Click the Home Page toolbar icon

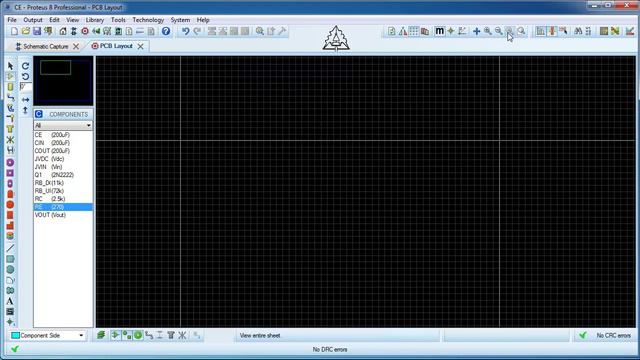[x=63, y=31]
